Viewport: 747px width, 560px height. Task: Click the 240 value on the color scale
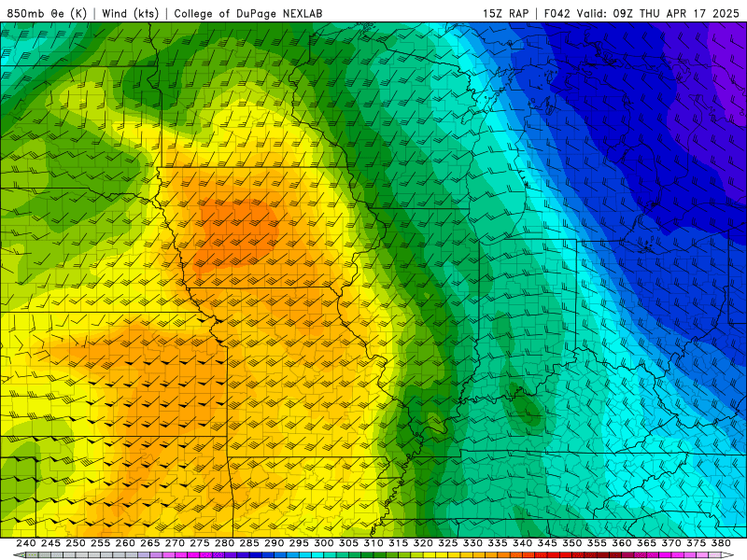[26, 543]
